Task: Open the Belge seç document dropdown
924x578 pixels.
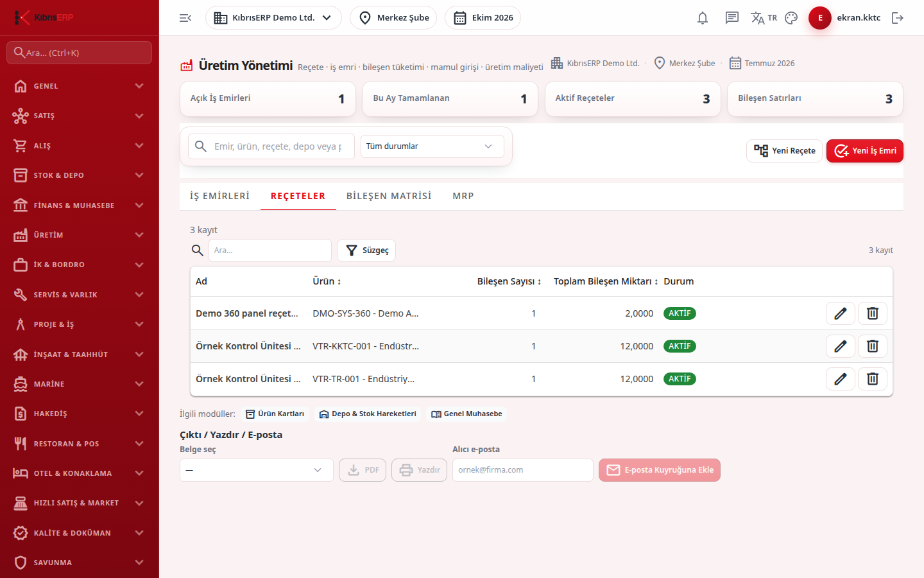Action: pyautogui.click(x=257, y=470)
